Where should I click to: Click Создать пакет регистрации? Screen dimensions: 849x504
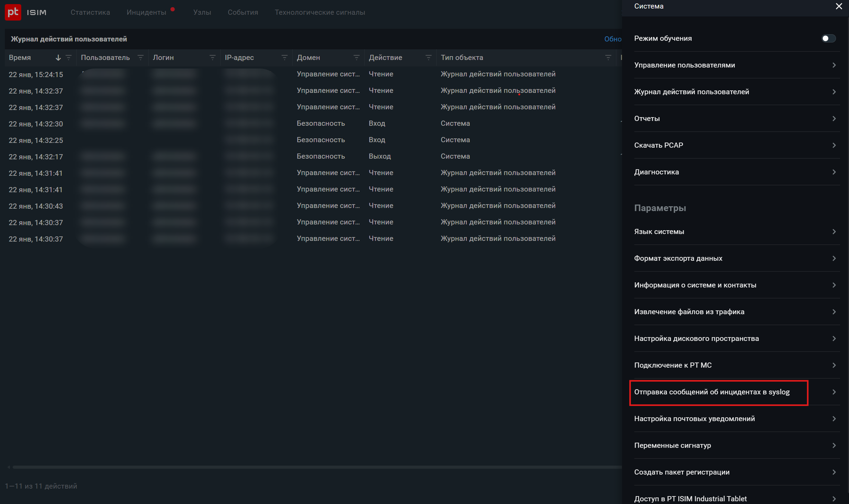(735, 472)
